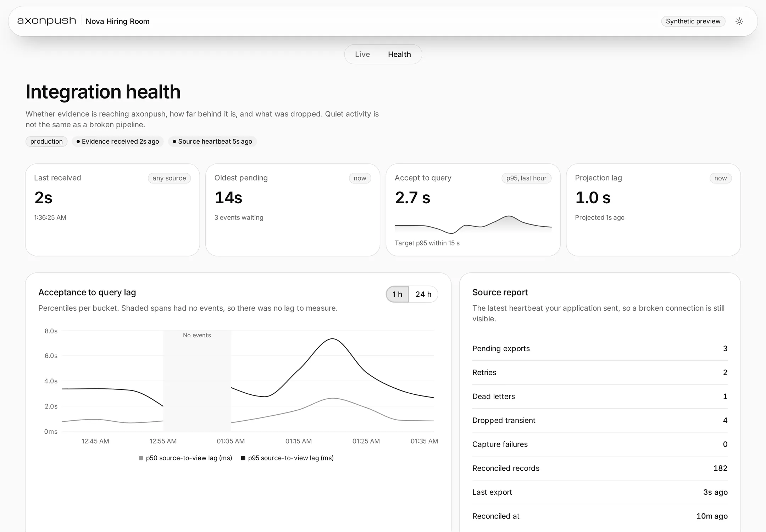Click the 8.0s y-axis label
Screen dimensions: 766x532
(x=51, y=331)
